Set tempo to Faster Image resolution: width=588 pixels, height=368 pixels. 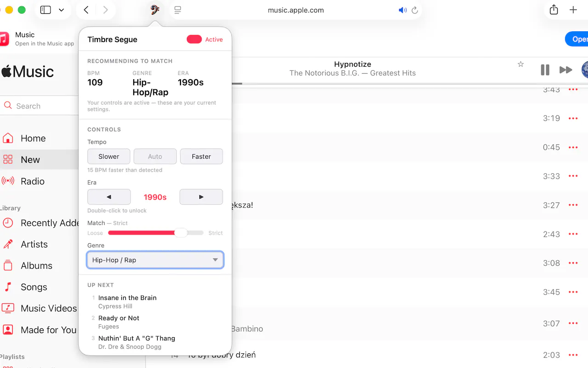pos(201,156)
